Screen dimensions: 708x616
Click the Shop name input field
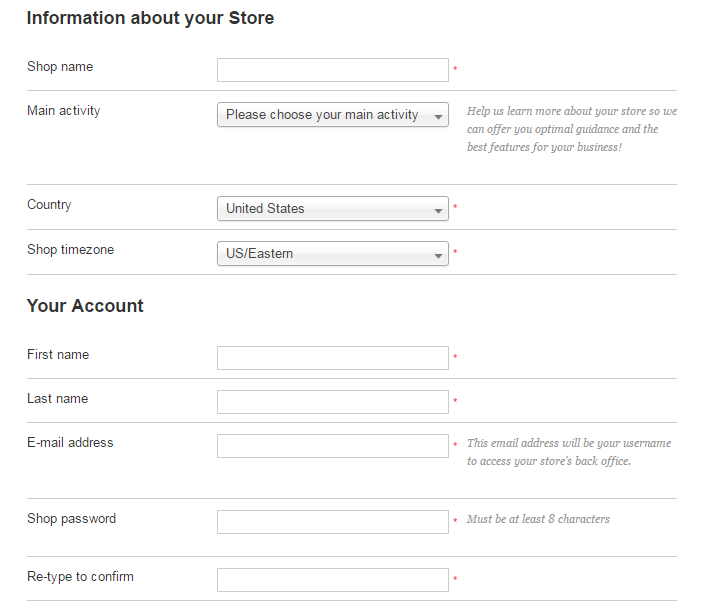click(x=333, y=70)
